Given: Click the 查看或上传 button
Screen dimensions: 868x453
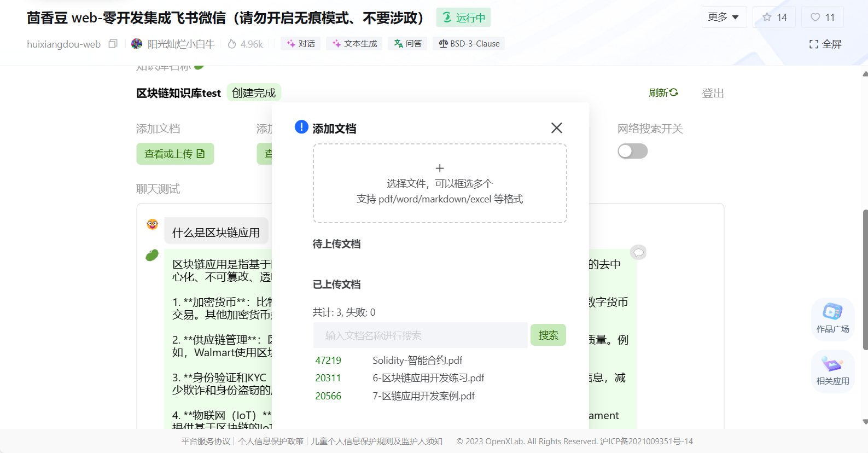Looking at the screenshot, I should coord(175,154).
